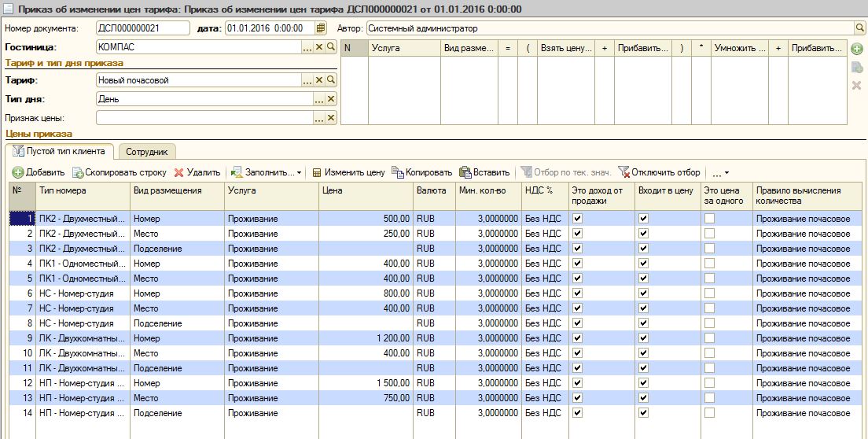Select the price cell 1 200,00
Viewport: 868px width, 439px height.
(366, 338)
